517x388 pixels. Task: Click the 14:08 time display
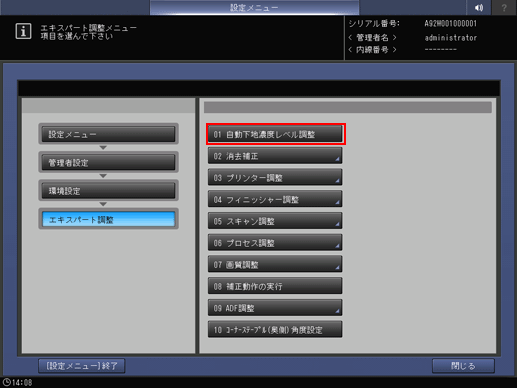tap(22, 382)
